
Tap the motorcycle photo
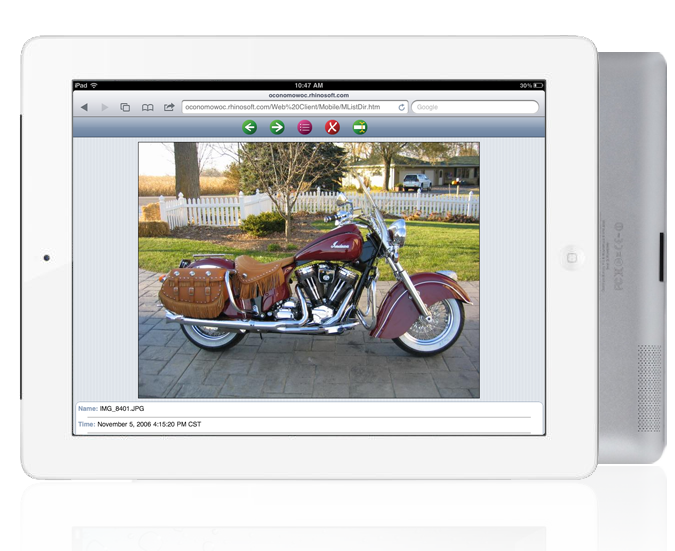(x=309, y=270)
